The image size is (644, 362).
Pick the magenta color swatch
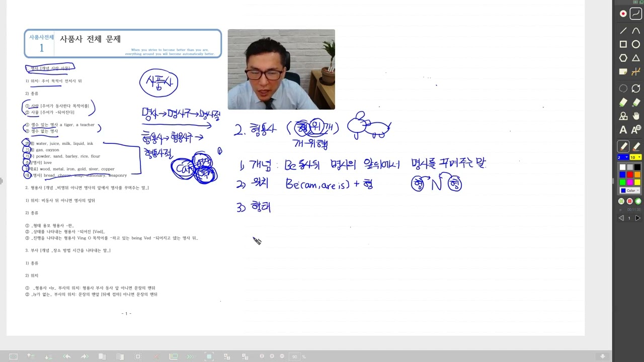[630, 182]
